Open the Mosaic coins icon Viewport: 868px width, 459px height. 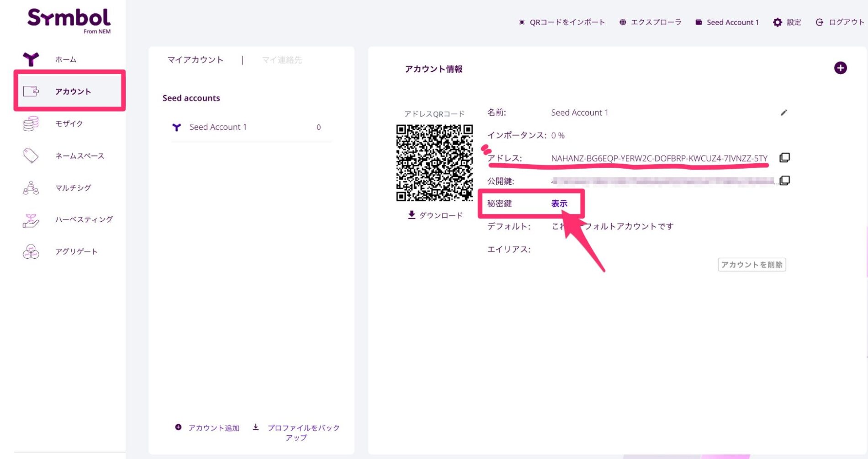tap(31, 123)
